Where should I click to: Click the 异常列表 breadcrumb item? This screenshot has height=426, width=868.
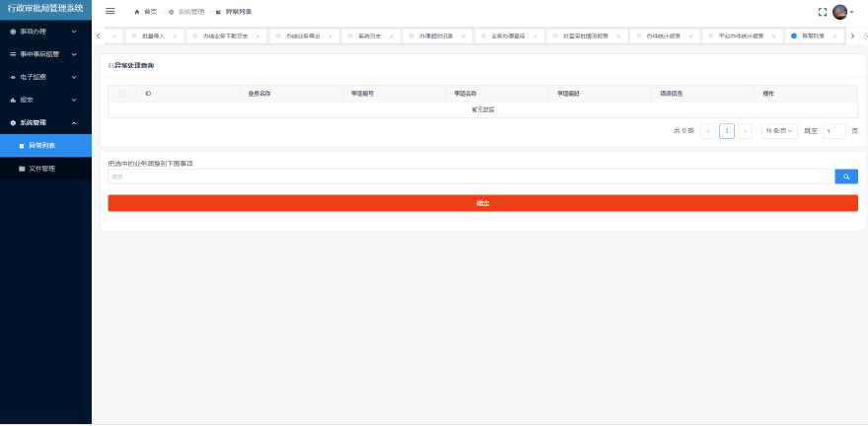(x=234, y=12)
